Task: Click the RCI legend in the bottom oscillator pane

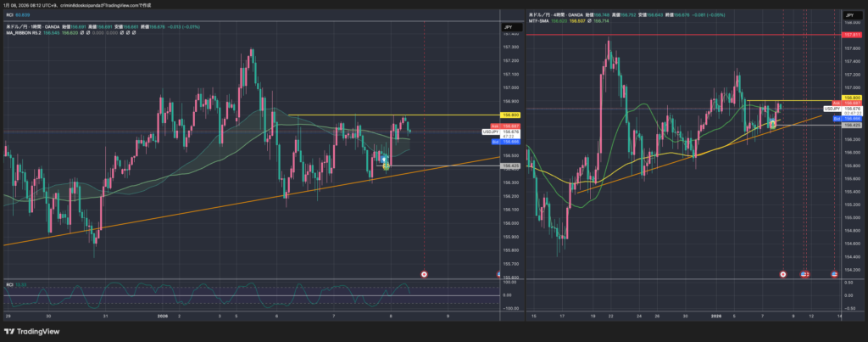Action: point(9,283)
